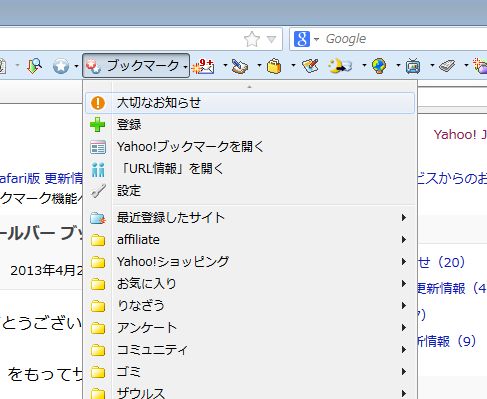This screenshot has height=399, width=487.
Task: Expand the アンケート submenu arrow
Action: (404, 328)
